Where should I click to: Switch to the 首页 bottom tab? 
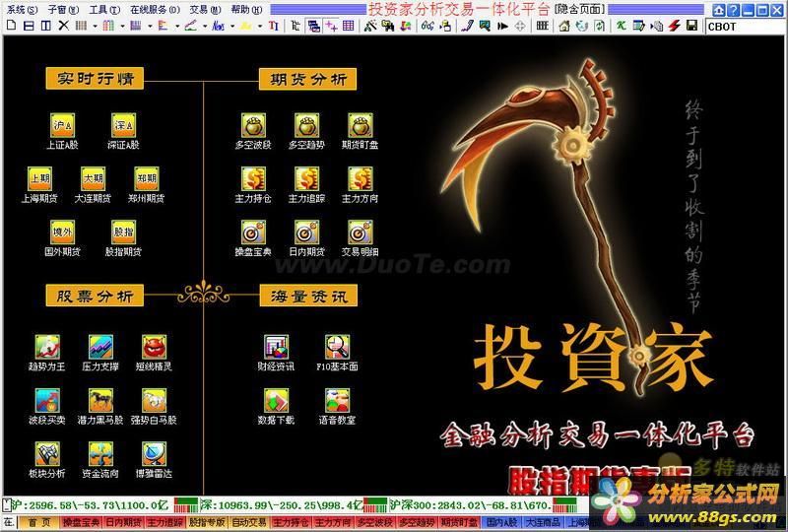tap(39, 523)
